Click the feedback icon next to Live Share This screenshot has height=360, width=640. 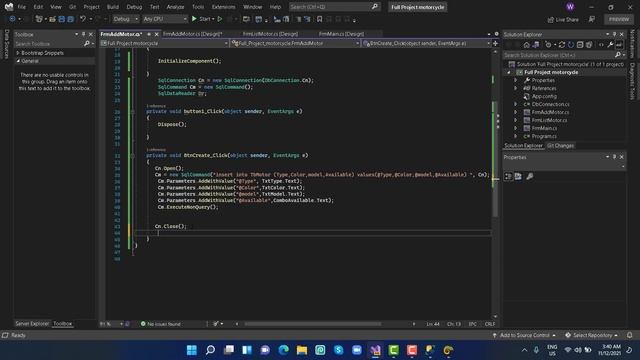tap(591, 19)
